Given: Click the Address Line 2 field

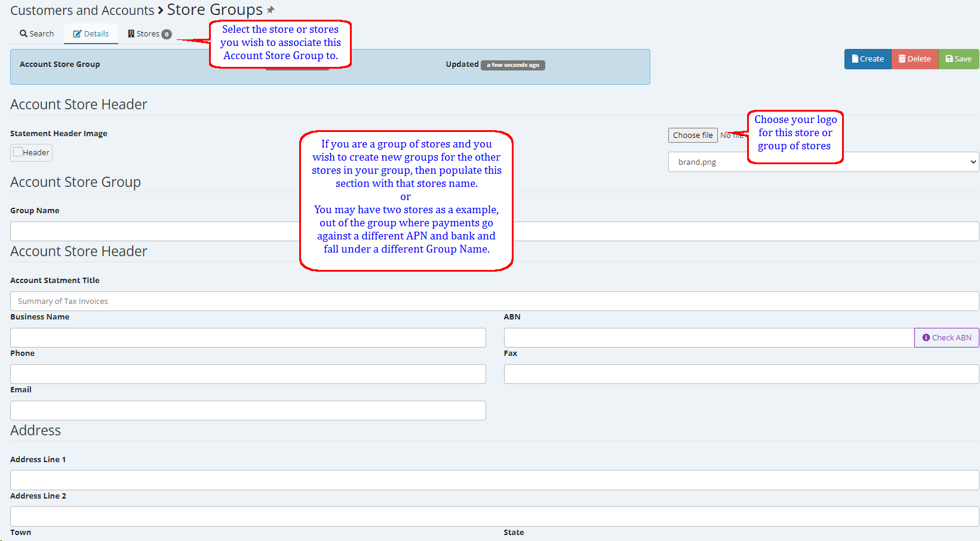Looking at the screenshot, I should [x=494, y=517].
